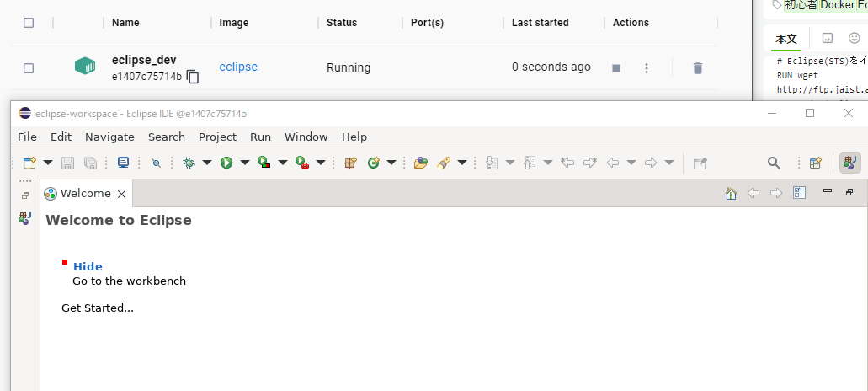
Task: Click the New wizard icon in Eclipse toolbar
Action: point(29,163)
